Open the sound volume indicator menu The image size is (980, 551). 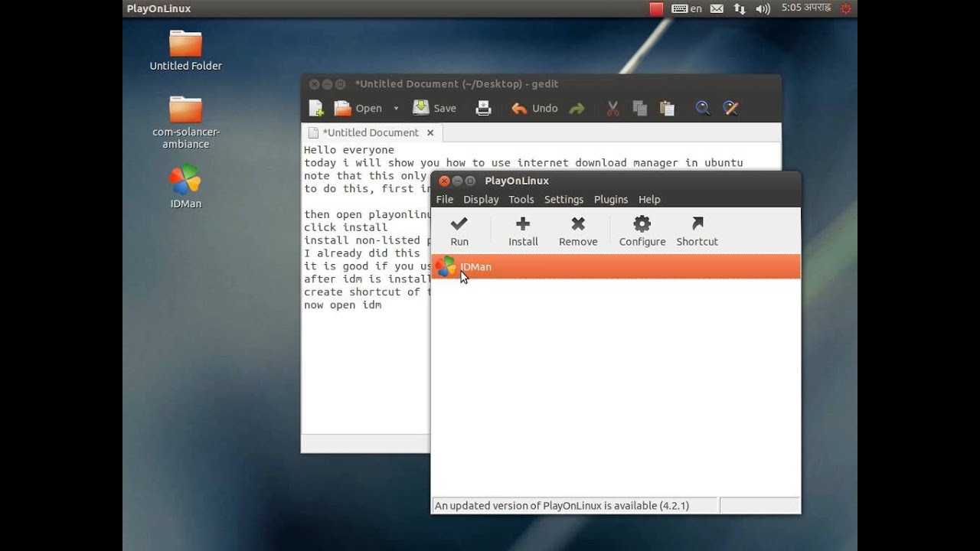[763, 8]
